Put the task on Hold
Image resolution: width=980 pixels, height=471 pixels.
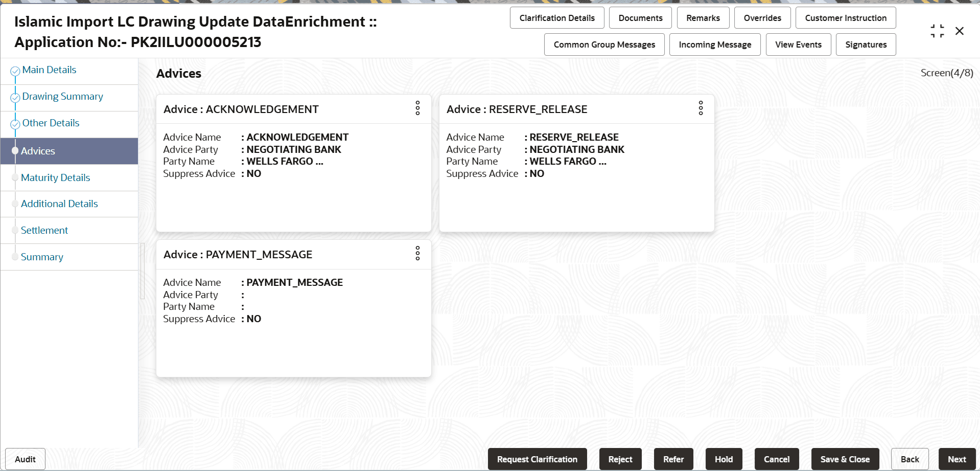coord(724,459)
